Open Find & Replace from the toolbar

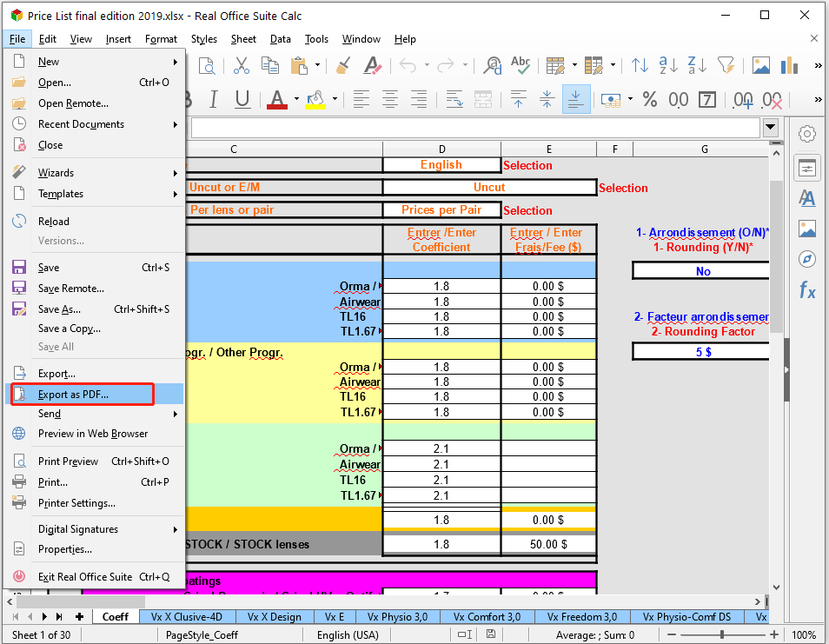494,66
